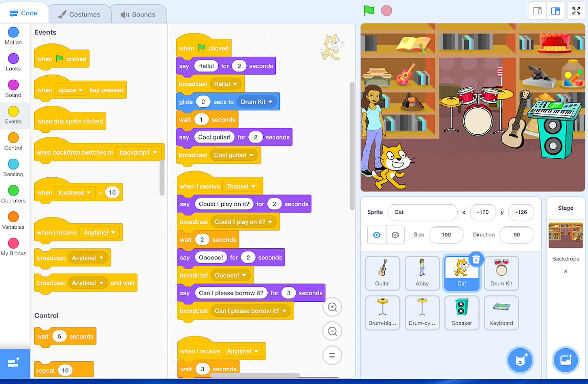This screenshot has height=384, width=588.
Task: Select the Guitar sprite
Action: coord(383,273)
